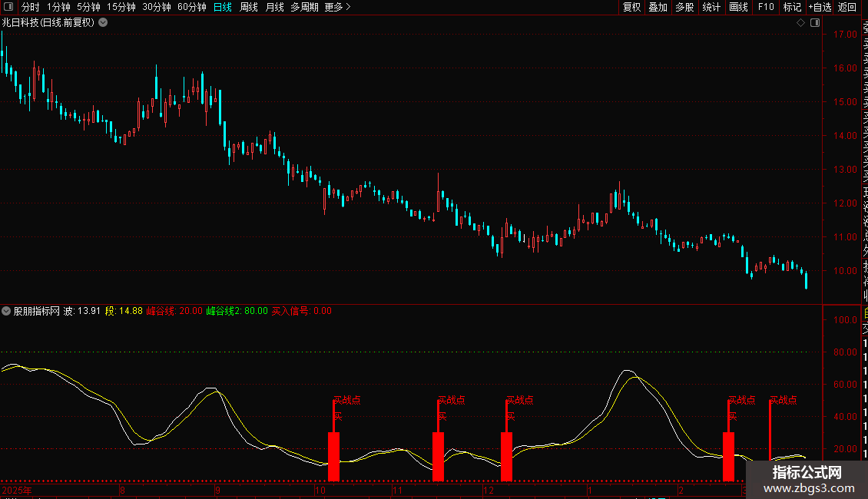
Task: Open the 股朋指标网 indicator dropdown
Action: pyautogui.click(x=6, y=311)
